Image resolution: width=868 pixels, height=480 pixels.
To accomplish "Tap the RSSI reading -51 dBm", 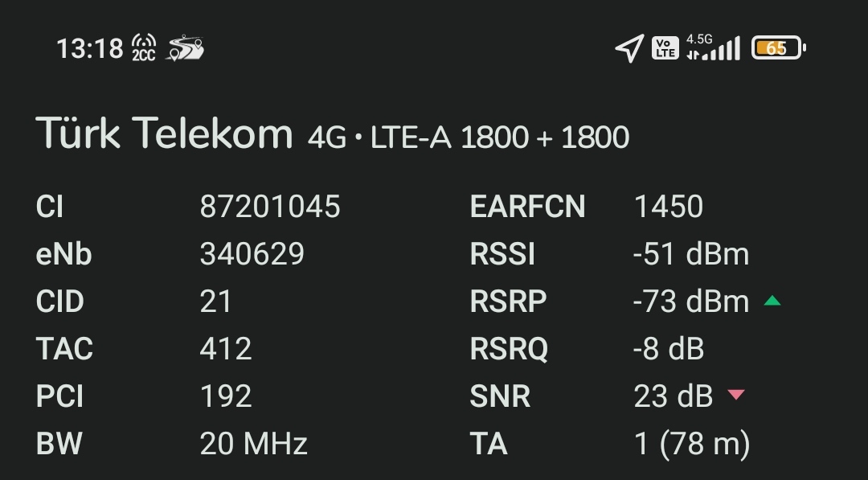I will tap(691, 254).
